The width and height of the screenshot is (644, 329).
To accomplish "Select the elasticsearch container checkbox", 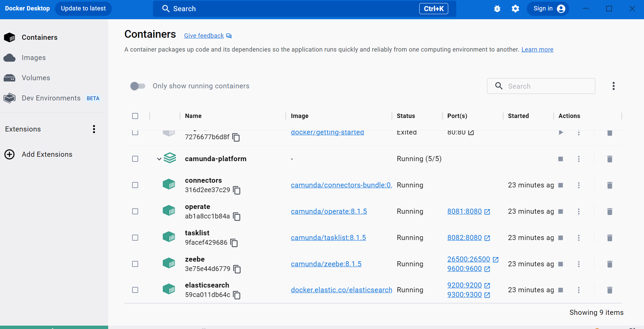I will (x=135, y=290).
